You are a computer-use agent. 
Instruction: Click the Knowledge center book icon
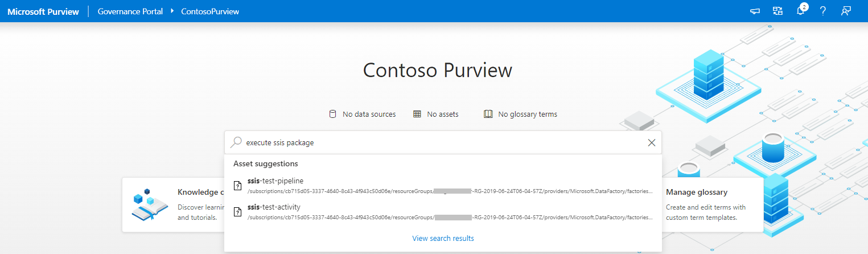(x=149, y=205)
